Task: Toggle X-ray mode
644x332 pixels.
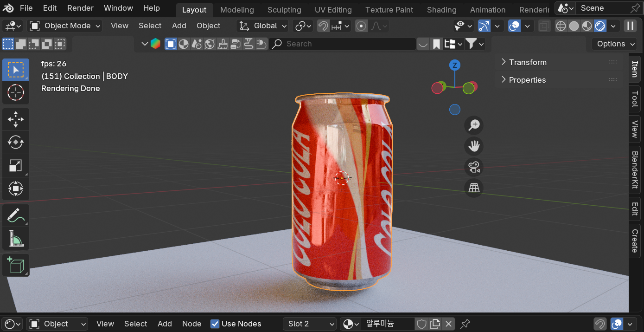Action: 545,26
